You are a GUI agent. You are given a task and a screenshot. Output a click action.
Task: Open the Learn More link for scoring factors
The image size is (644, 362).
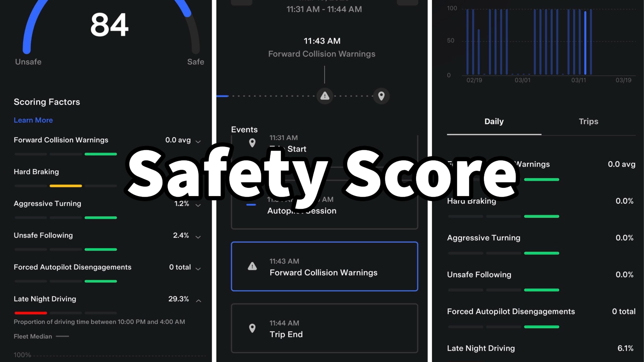coord(33,120)
